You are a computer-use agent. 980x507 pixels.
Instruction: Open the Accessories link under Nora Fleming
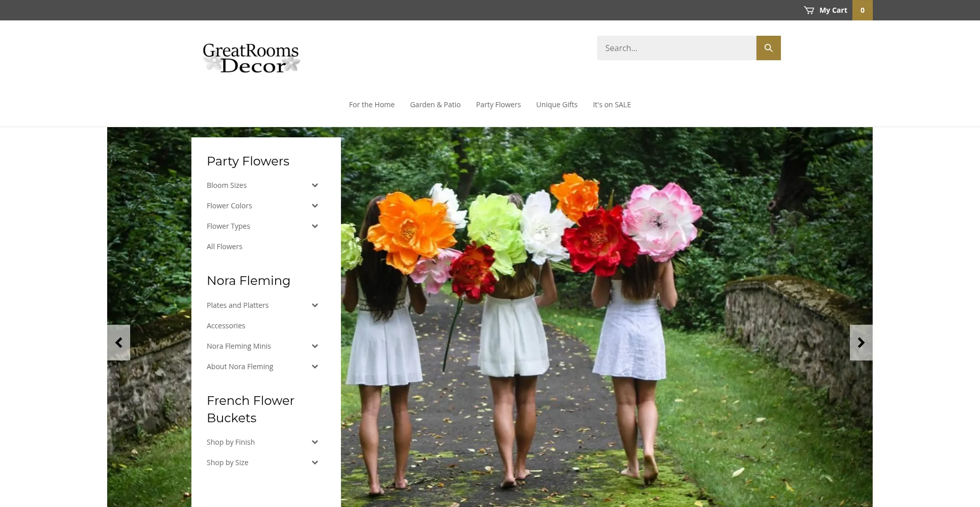tap(226, 326)
